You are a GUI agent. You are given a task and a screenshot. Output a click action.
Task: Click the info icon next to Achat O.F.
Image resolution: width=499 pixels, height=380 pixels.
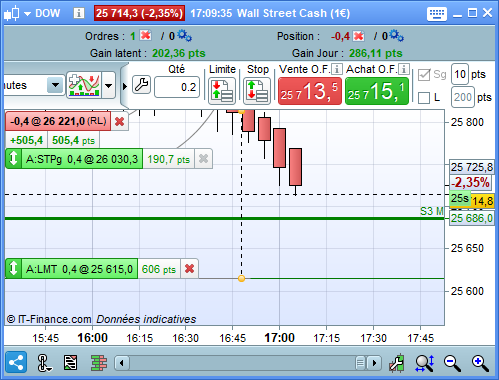pos(404,69)
